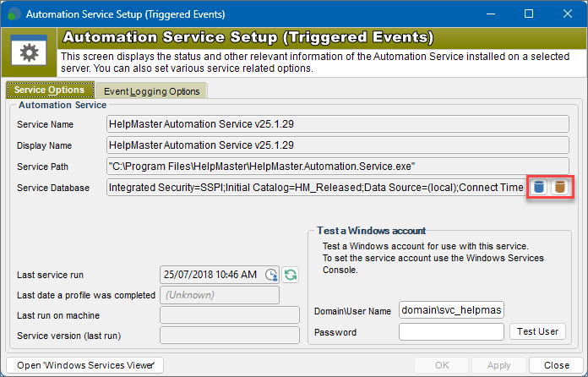Click the 'Password' label

click(x=335, y=332)
